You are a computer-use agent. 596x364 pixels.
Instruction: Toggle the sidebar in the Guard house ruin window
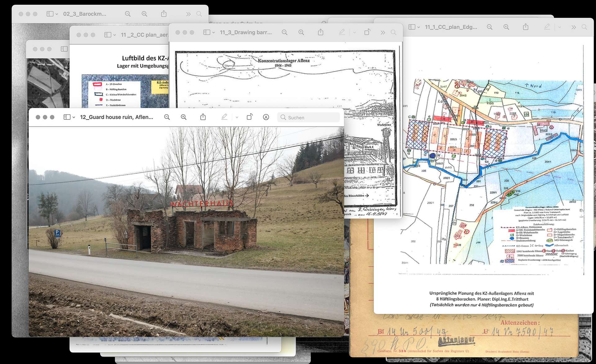pos(67,117)
